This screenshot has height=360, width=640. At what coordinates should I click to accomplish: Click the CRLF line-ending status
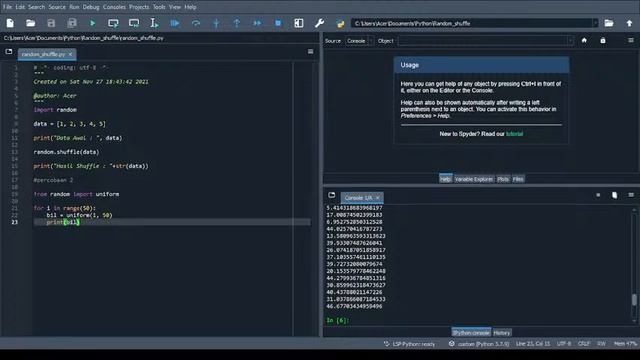click(584, 344)
